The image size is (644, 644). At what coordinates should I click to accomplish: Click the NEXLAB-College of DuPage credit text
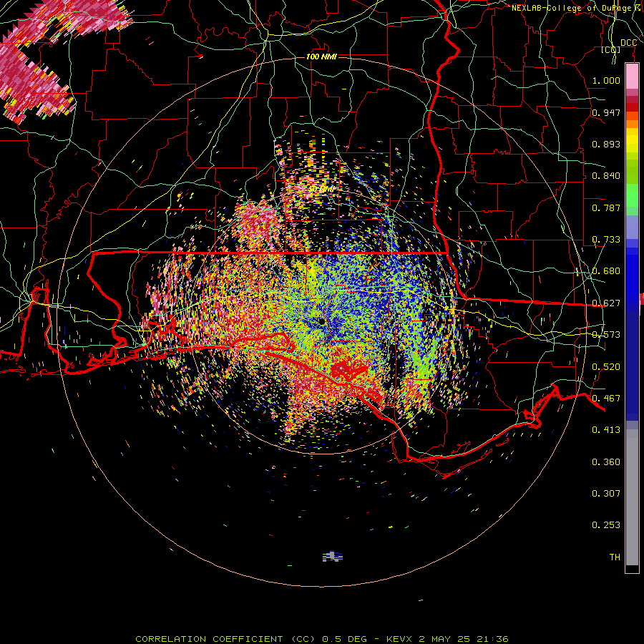coord(571,8)
